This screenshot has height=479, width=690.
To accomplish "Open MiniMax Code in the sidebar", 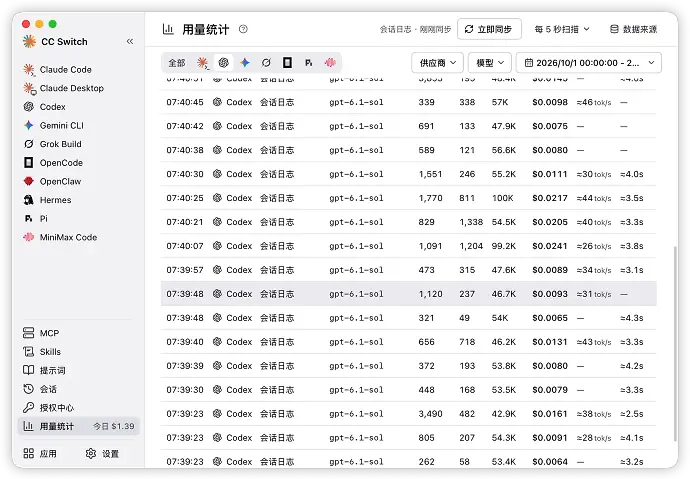I will (x=60, y=237).
